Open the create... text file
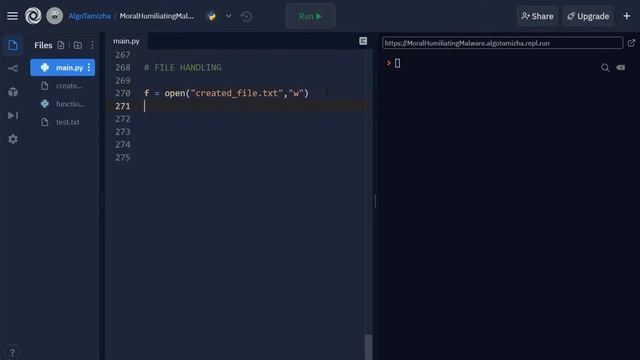 [64, 86]
